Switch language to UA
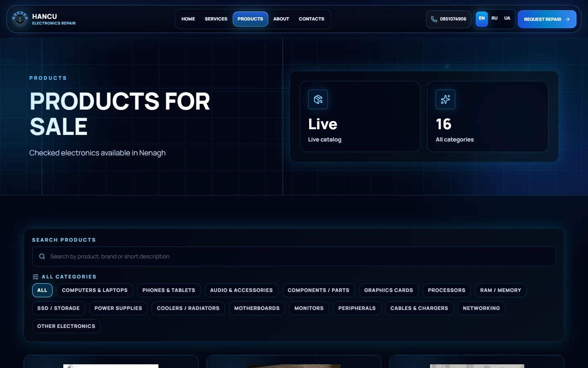588x368 pixels. click(507, 18)
